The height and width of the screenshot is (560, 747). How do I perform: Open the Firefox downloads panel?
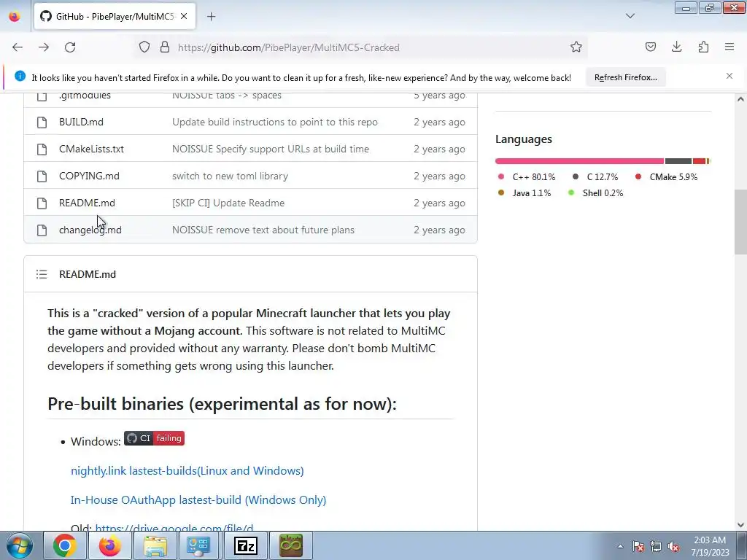tap(676, 47)
